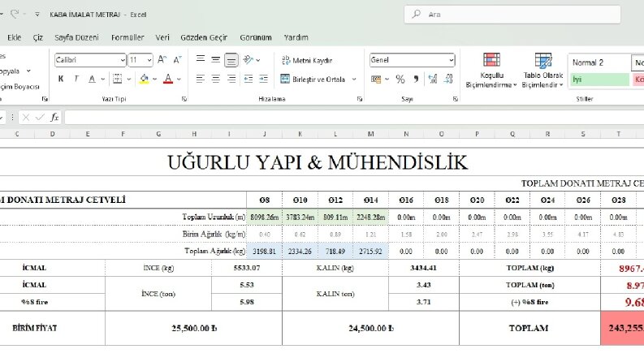Apply comma style separator
Screen dimensions: 644x362
416,79
